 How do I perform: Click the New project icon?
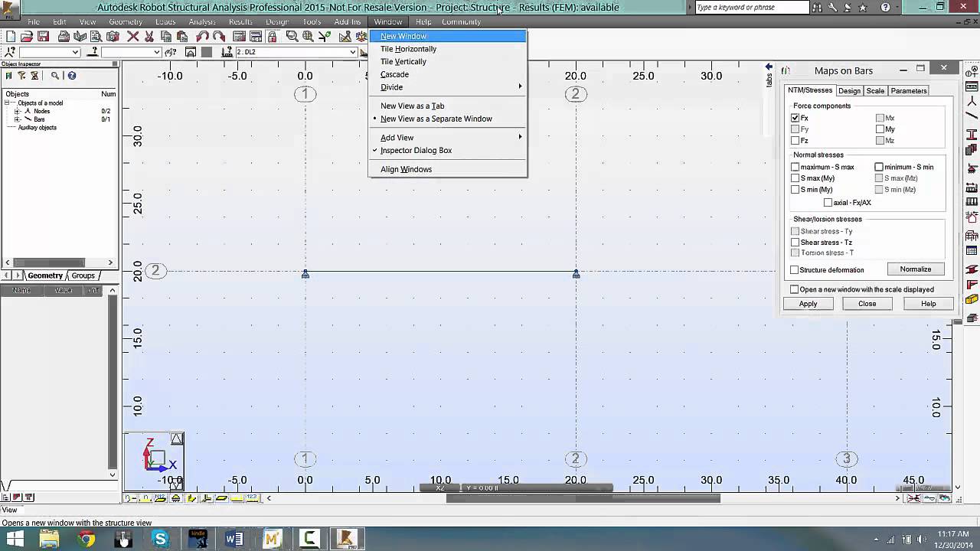tap(11, 36)
